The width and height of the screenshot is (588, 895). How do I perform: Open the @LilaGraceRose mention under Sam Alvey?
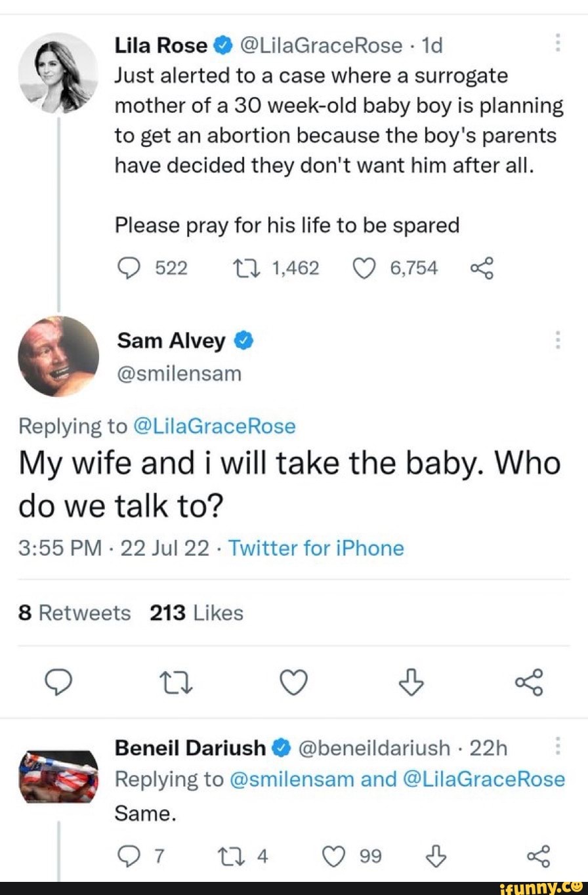click(214, 427)
